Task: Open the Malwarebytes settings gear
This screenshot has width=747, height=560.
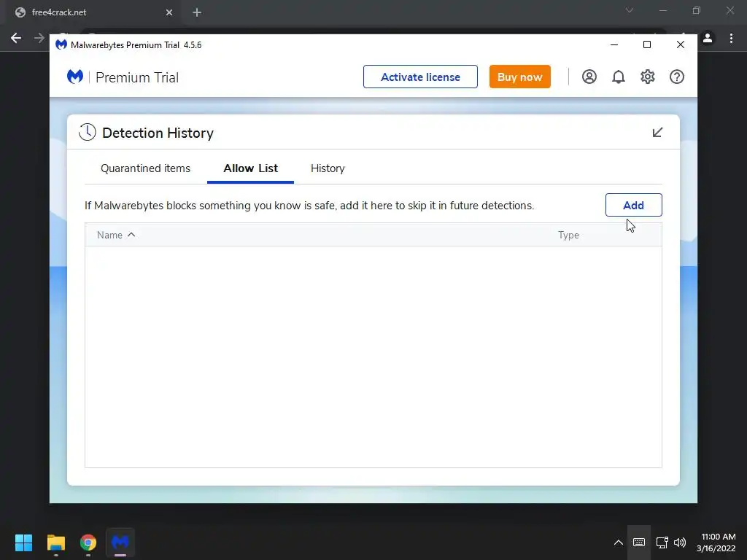Action: [x=648, y=77]
